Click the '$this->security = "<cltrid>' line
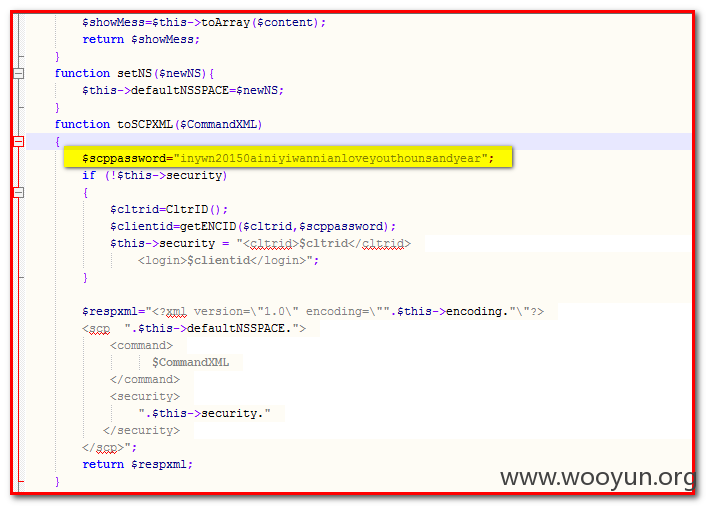 coord(260,244)
